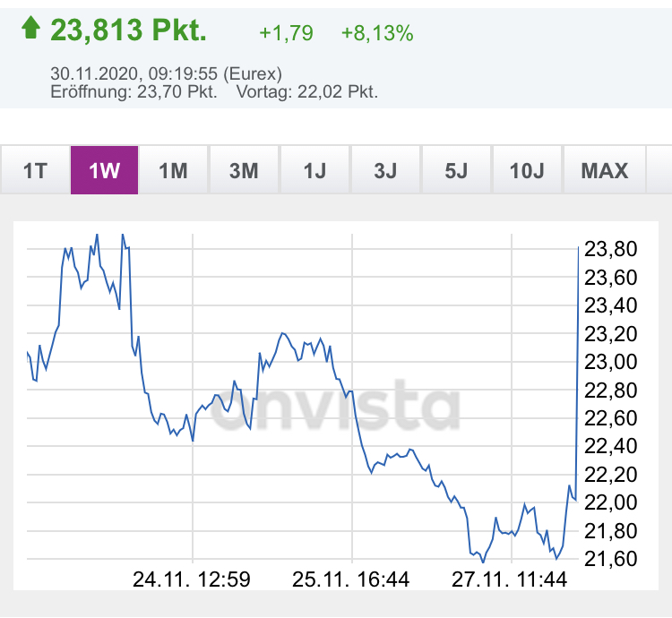This screenshot has height=618, width=672.
Task: Select the 1T time range tab
Action: (35, 170)
